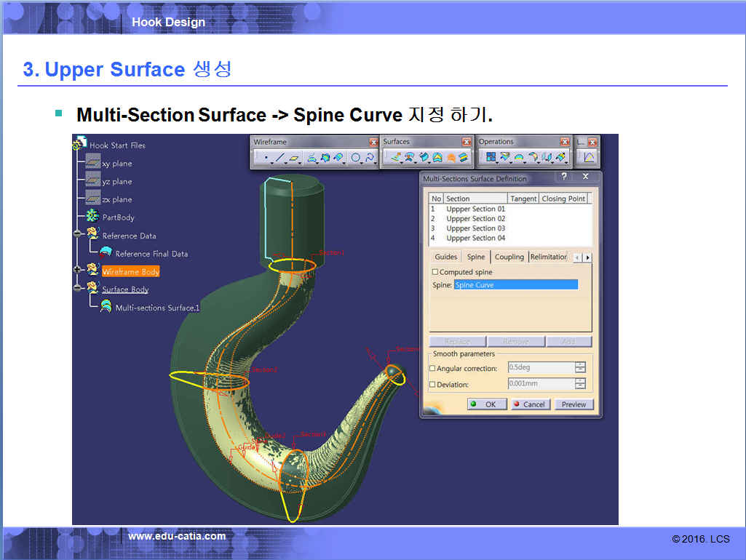This screenshot has height=560, width=746.
Task: Toggle the Deviation checkbox
Action: 433,385
